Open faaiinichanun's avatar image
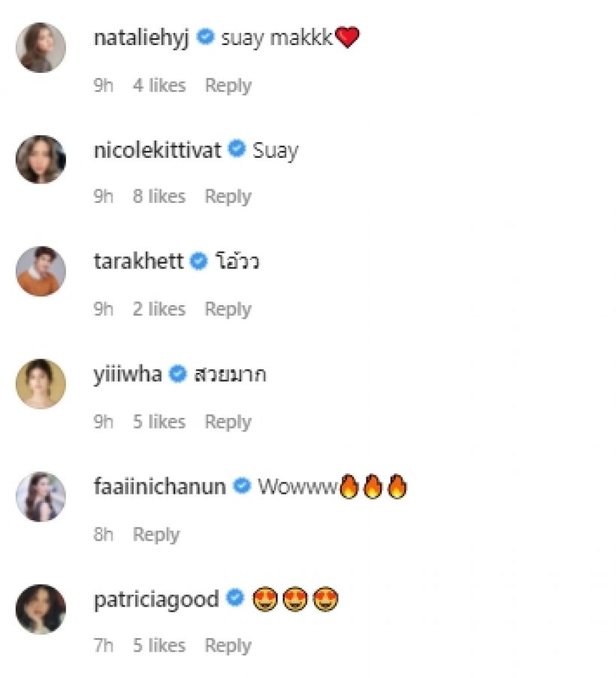Viewport: 616px width, 678px height. coord(41,496)
